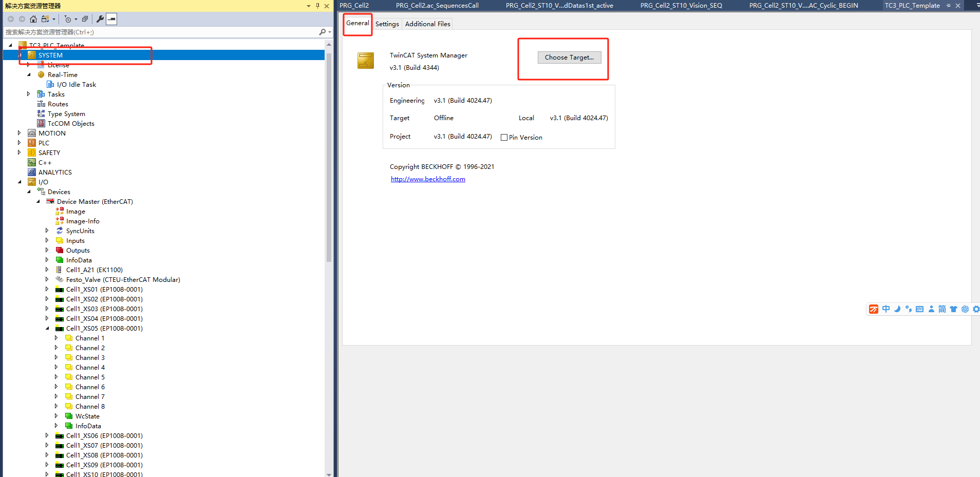This screenshot has width=980, height=477.
Task: Select the TcCOM Objects icon
Action: click(41, 123)
